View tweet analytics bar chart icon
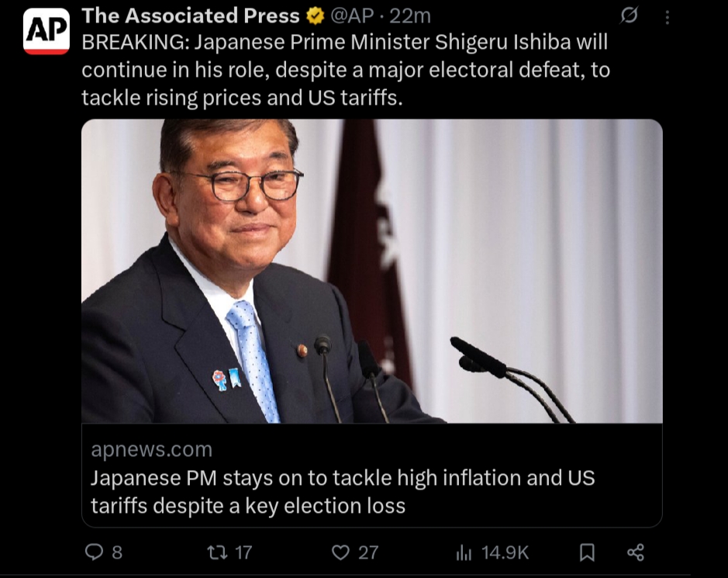This screenshot has height=578, width=728. point(464,552)
